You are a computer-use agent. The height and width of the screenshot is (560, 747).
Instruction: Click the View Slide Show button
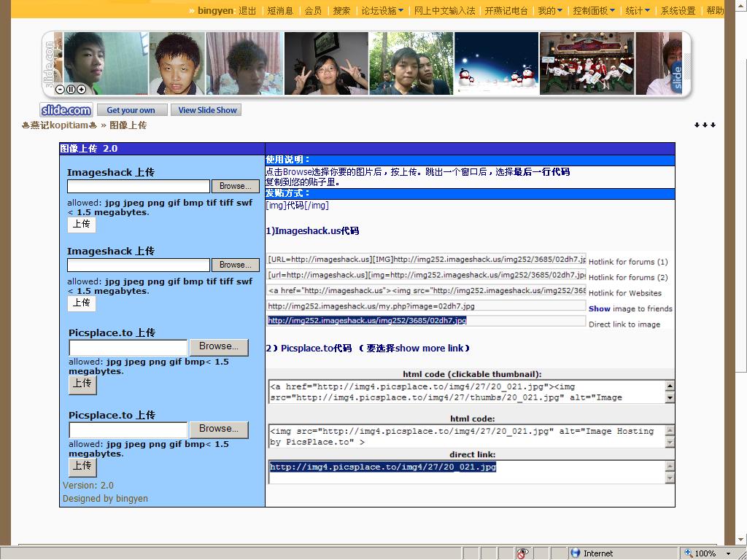(207, 110)
